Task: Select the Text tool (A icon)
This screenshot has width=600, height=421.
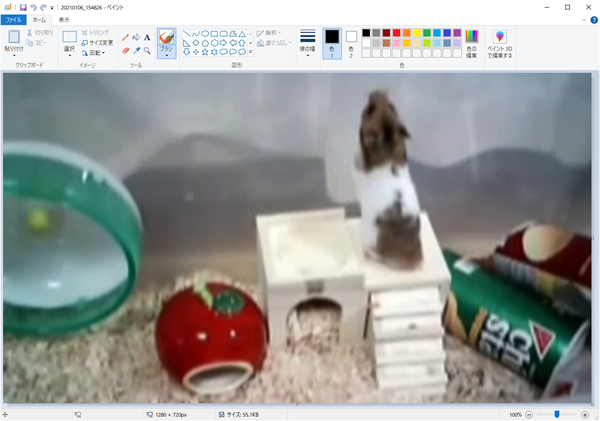Action: click(147, 38)
